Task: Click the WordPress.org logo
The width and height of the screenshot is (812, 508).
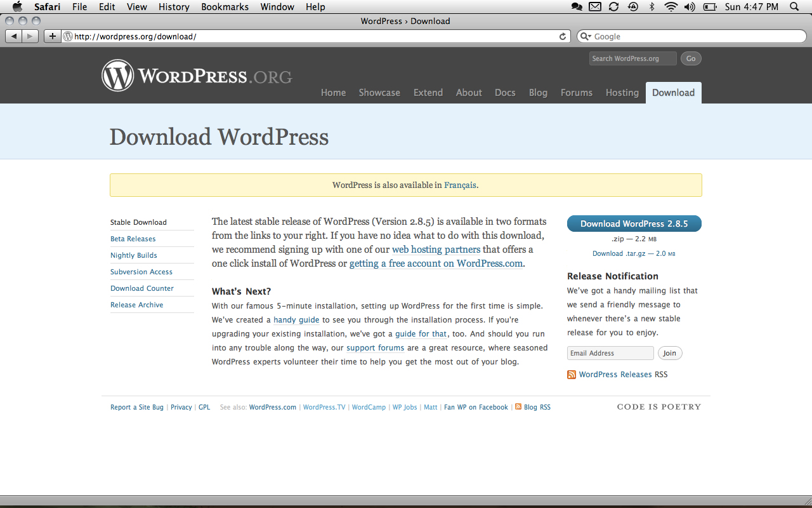Action: [197, 76]
